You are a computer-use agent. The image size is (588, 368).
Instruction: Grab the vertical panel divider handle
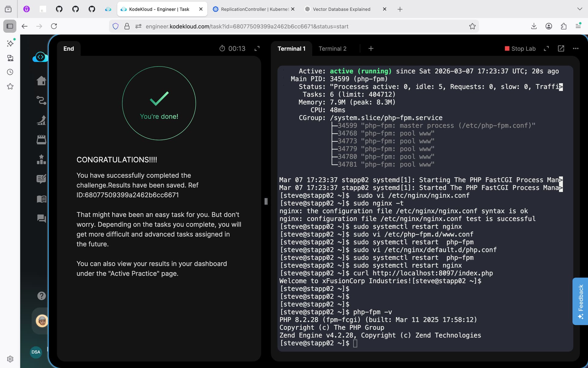click(x=266, y=201)
